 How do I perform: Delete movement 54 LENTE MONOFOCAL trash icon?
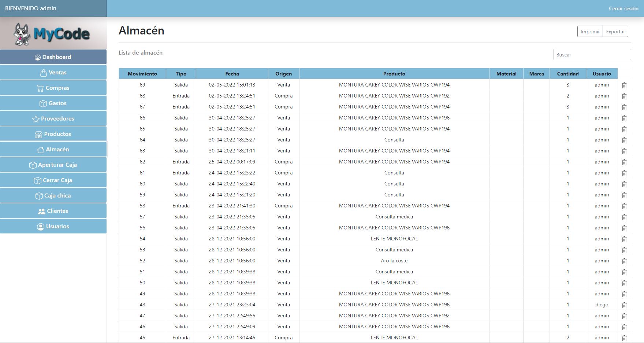624,239
